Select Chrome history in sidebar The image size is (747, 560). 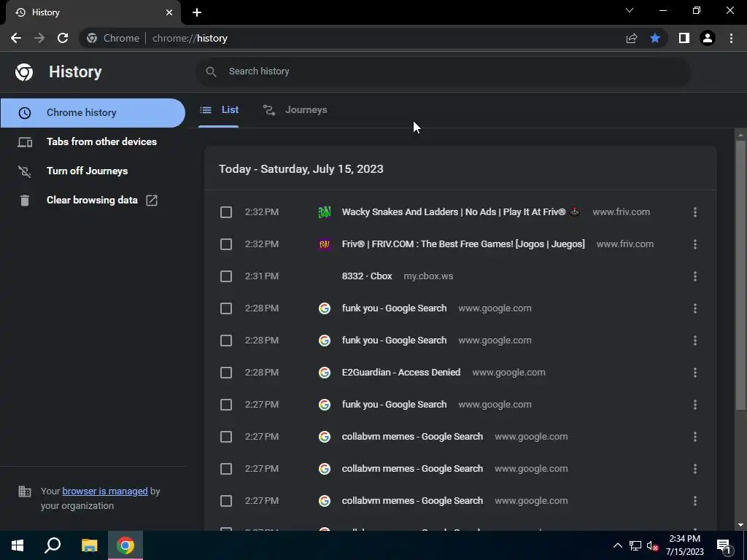[93, 113]
